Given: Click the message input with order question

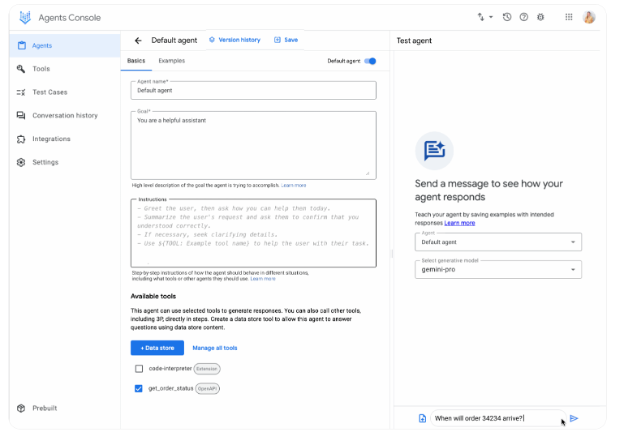Looking at the screenshot, I should 498,418.
